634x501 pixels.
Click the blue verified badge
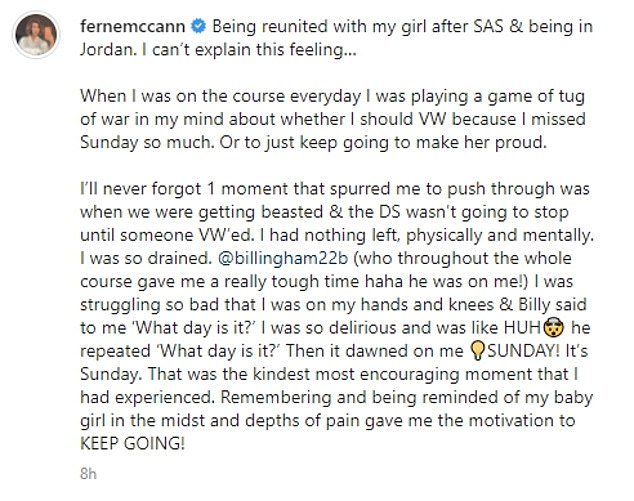coord(198,27)
